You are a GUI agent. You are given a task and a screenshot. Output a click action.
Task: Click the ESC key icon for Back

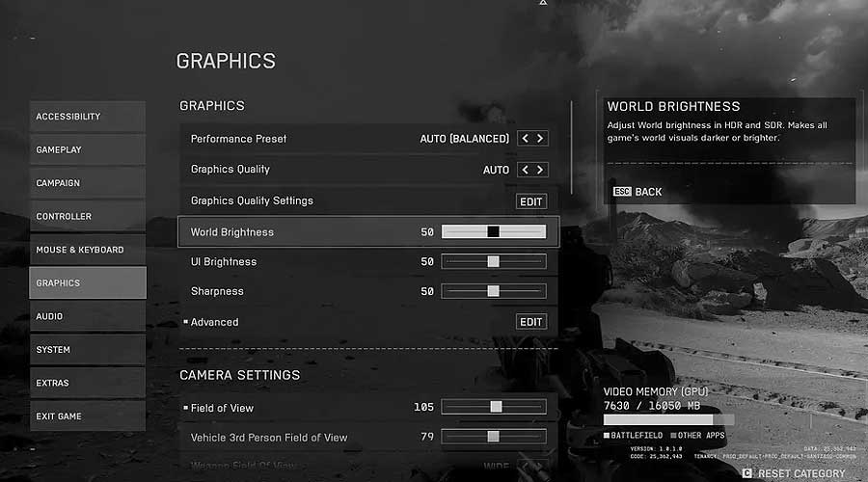point(622,192)
